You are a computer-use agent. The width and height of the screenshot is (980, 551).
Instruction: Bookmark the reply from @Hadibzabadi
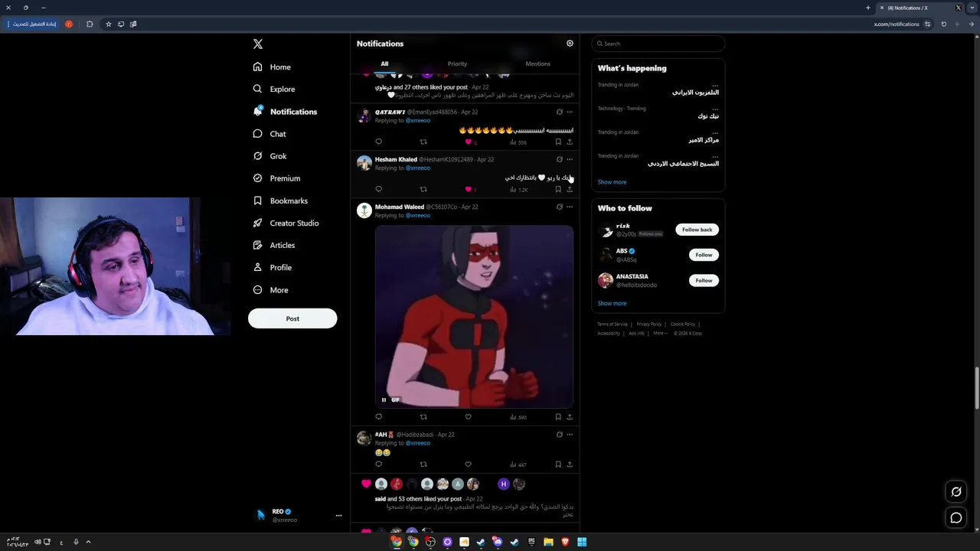tap(558, 465)
